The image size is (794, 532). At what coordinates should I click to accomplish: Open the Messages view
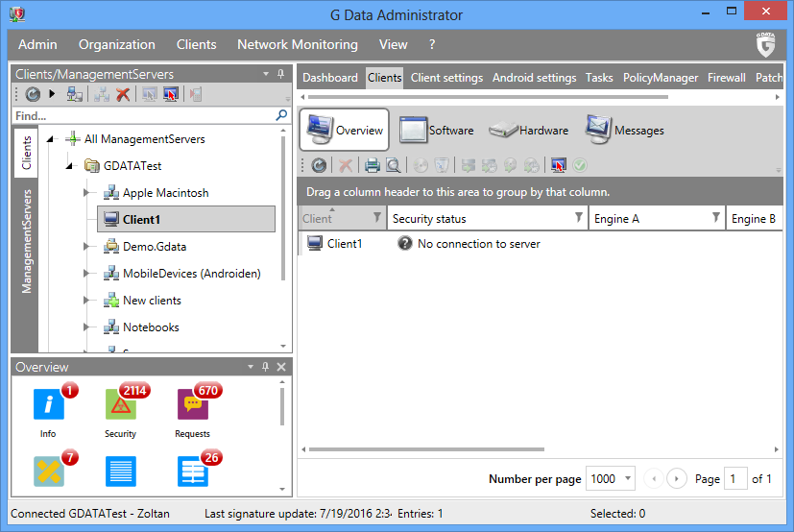click(625, 130)
